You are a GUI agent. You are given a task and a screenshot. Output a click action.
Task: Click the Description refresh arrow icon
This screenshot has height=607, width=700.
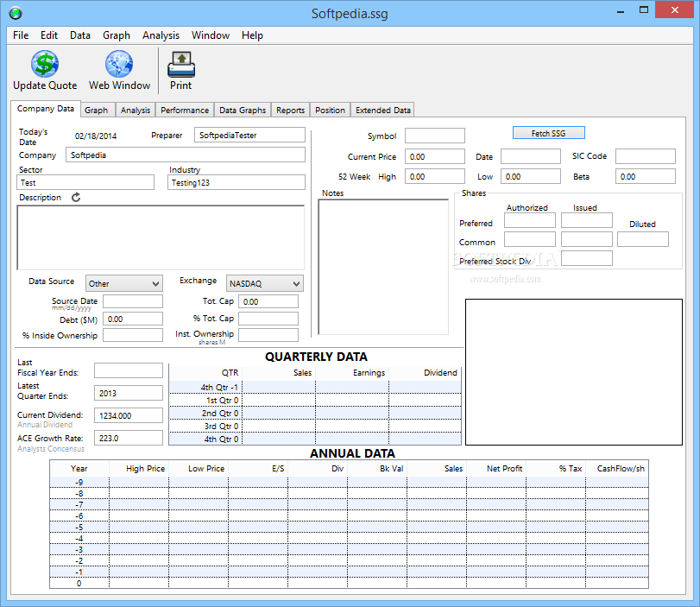click(76, 198)
